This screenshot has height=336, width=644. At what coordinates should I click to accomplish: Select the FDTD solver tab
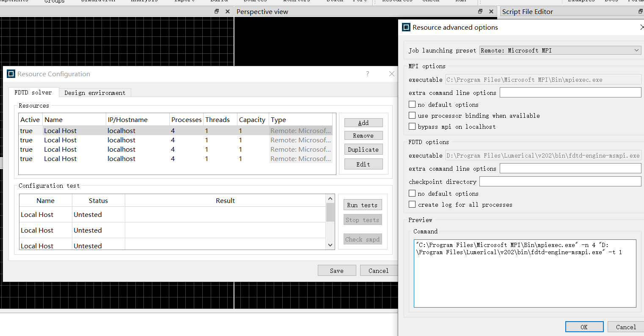[x=33, y=92]
